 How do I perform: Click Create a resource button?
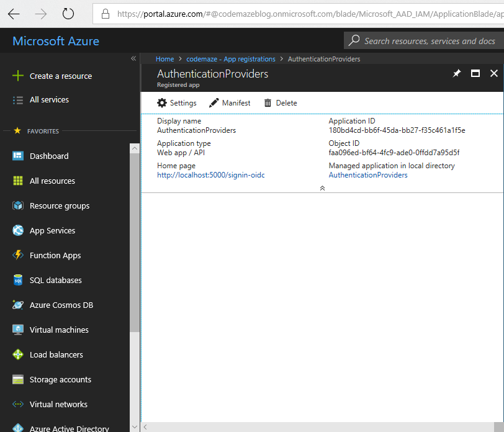point(60,76)
